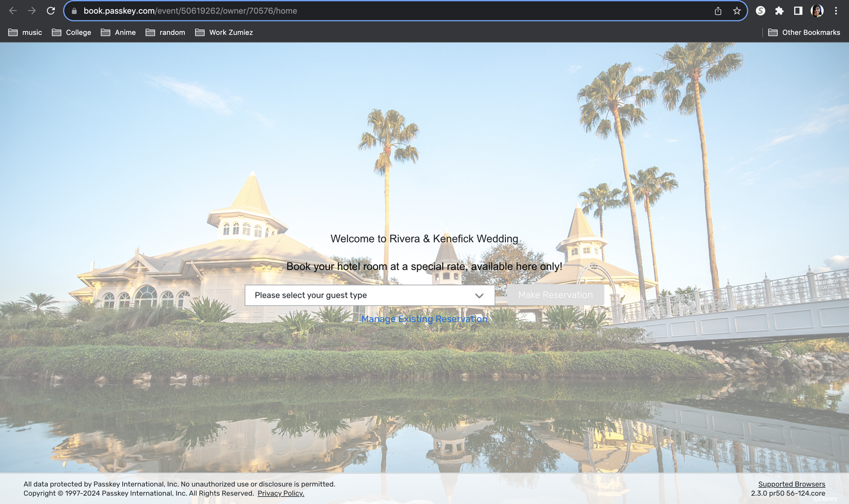
Task: Open the guest type dropdown
Action: [370, 295]
